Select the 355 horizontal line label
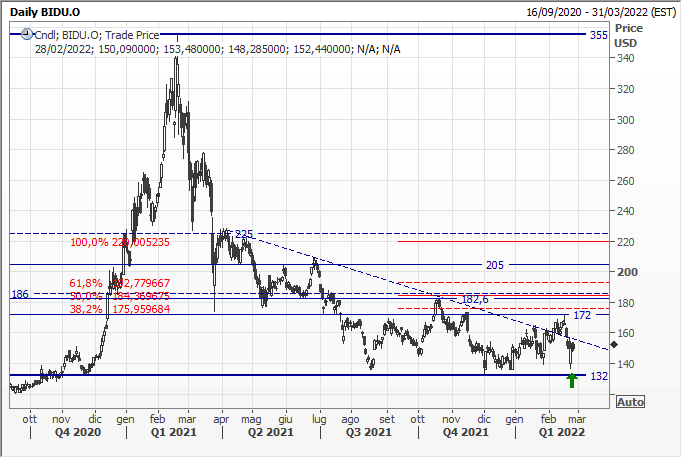The width and height of the screenshot is (682, 458). coord(598,35)
